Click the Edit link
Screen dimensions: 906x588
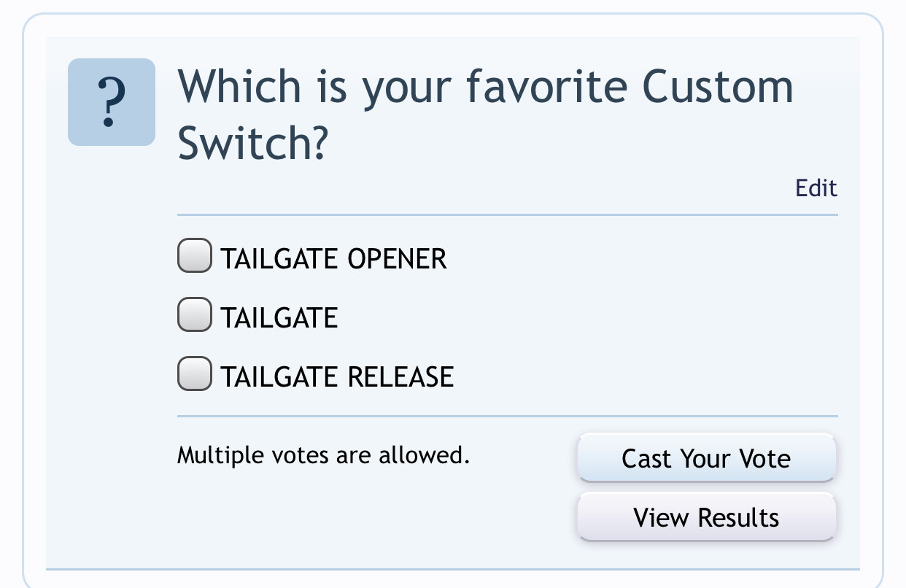pos(816,188)
